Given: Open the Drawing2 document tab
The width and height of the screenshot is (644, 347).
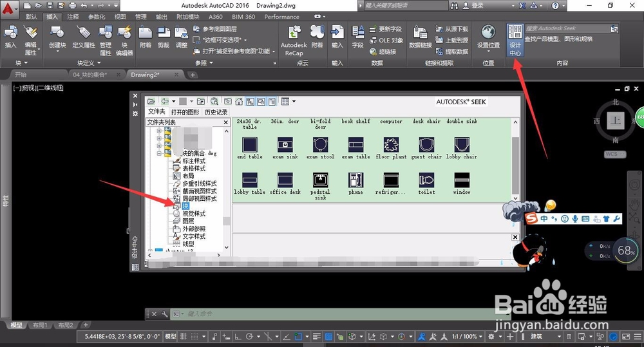Looking at the screenshot, I should (144, 75).
